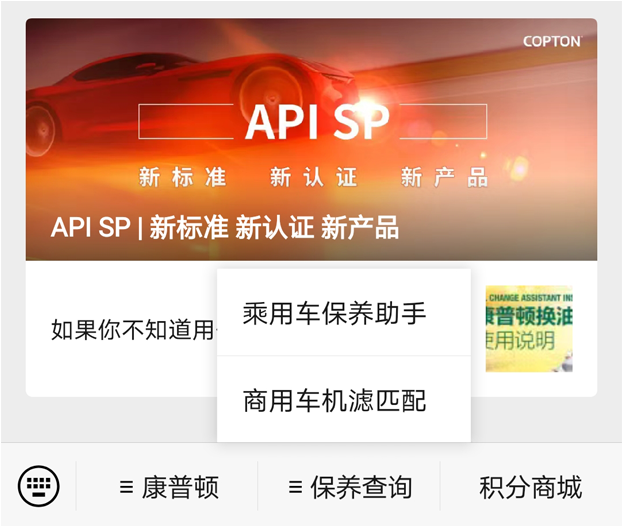Select 商用车机滤匹配 from the popup menu

point(344,399)
